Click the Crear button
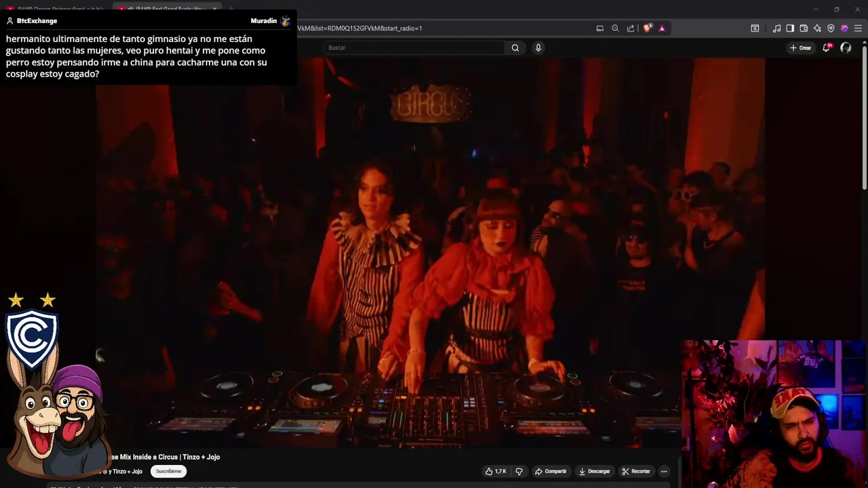 point(800,47)
